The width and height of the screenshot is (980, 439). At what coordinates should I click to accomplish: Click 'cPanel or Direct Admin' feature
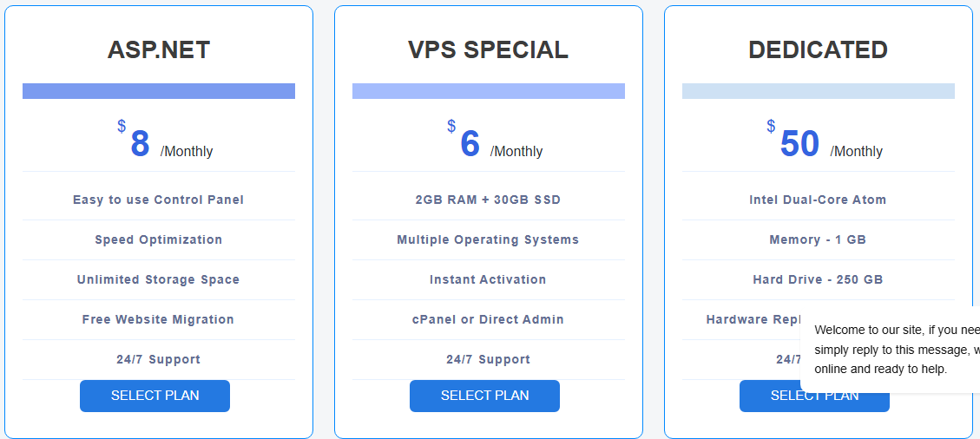[488, 319]
